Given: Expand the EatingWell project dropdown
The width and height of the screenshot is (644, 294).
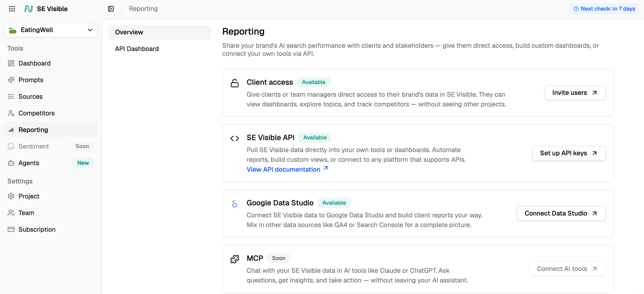Looking at the screenshot, I should click(51, 30).
